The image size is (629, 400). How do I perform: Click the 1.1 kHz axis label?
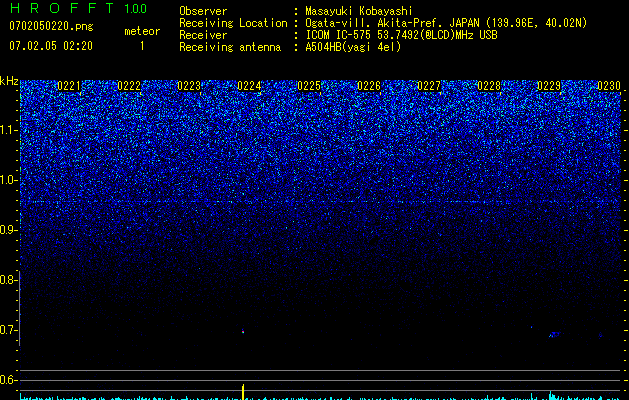coord(9,130)
